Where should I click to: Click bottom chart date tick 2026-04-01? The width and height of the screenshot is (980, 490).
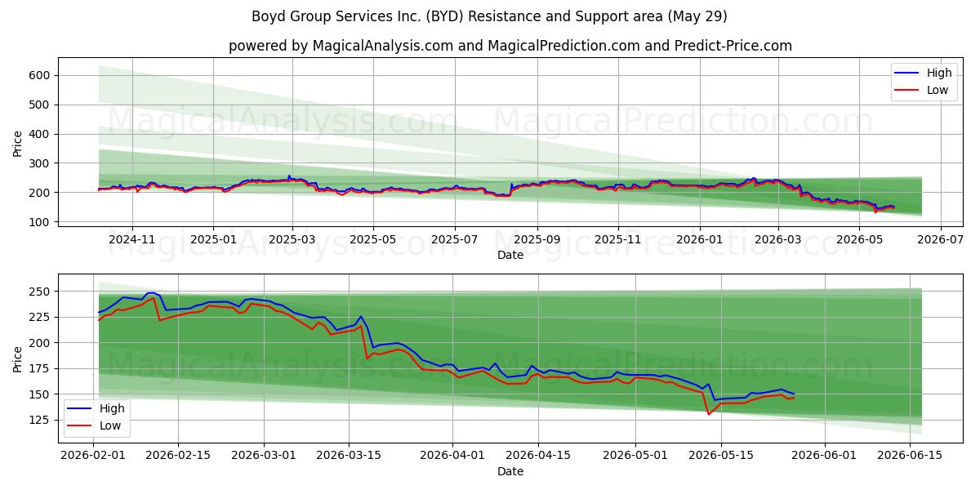pos(453,457)
